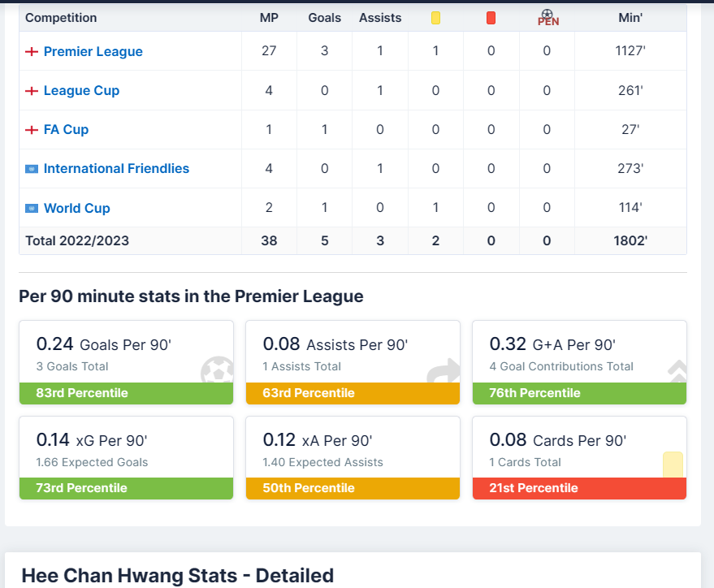Click the yellow card icon in Cards card
Image resolution: width=714 pixels, height=588 pixels.
coord(673,465)
